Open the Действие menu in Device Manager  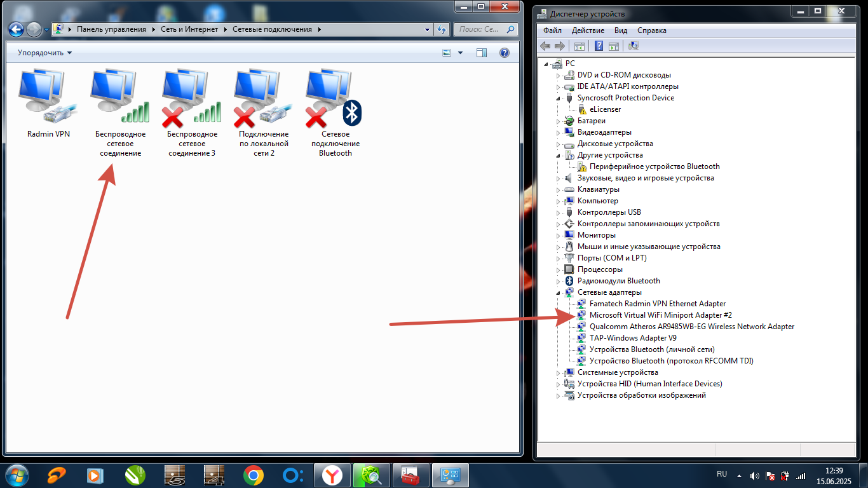click(x=588, y=30)
